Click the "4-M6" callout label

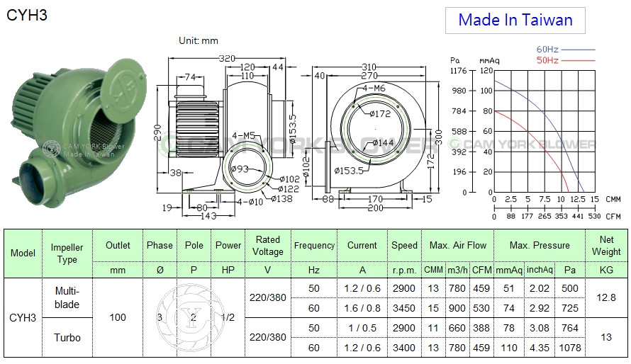point(374,88)
